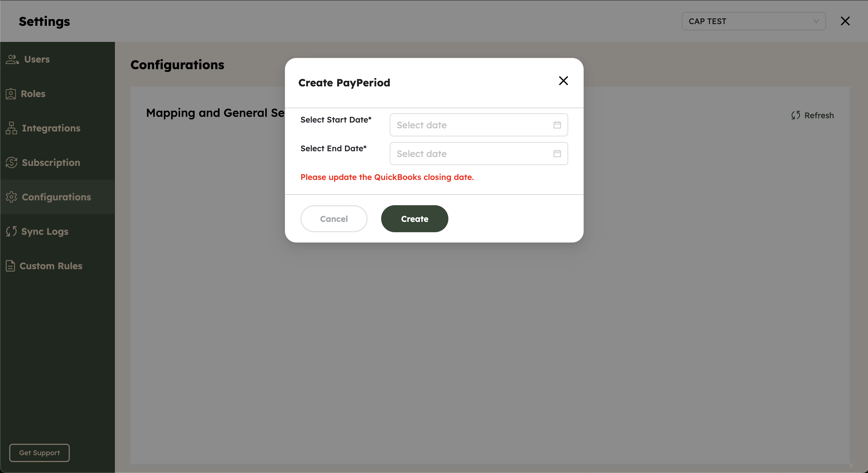
Task: Click the Users sidebar icon
Action: pyautogui.click(x=12, y=59)
